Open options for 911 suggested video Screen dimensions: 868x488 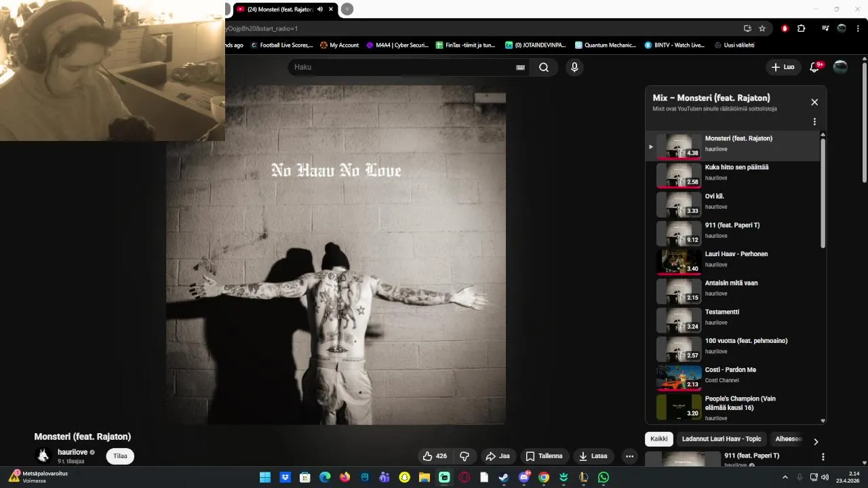(823, 457)
